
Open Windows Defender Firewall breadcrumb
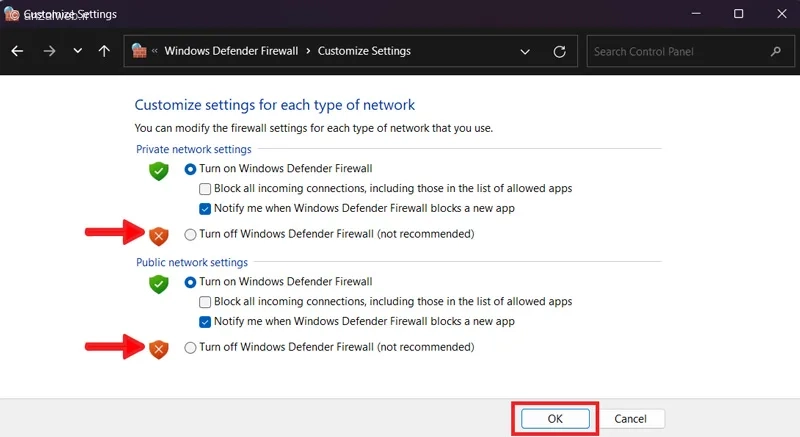click(232, 51)
